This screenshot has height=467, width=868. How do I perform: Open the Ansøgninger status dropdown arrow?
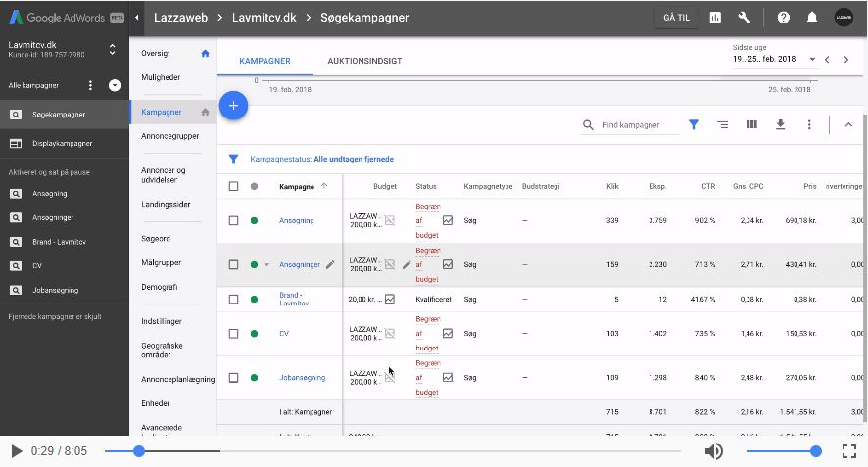click(x=266, y=265)
